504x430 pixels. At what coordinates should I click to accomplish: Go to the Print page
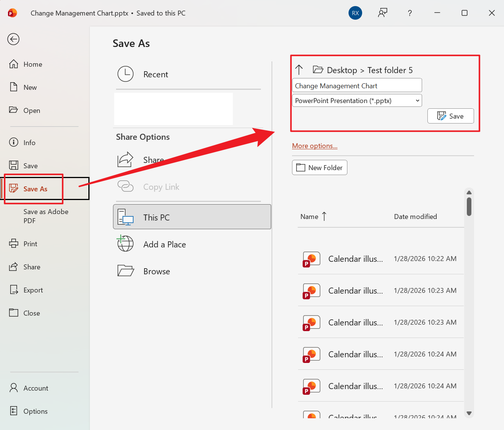pos(30,244)
